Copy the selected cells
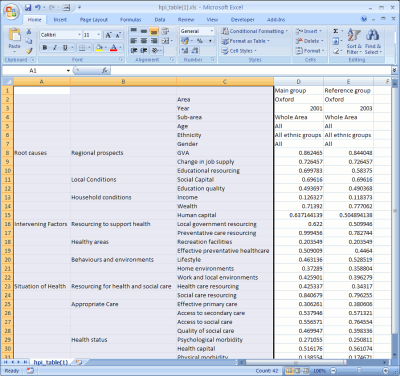 pyautogui.click(x=29, y=41)
